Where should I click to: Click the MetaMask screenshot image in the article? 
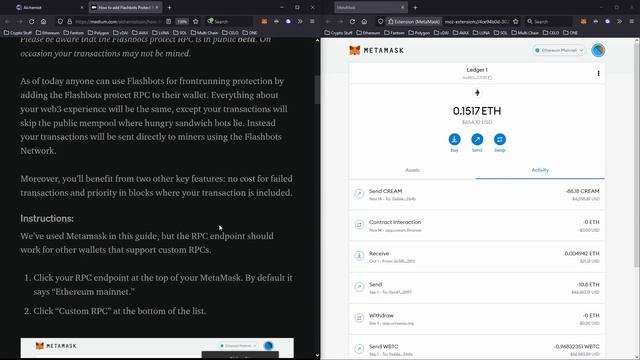point(157,348)
